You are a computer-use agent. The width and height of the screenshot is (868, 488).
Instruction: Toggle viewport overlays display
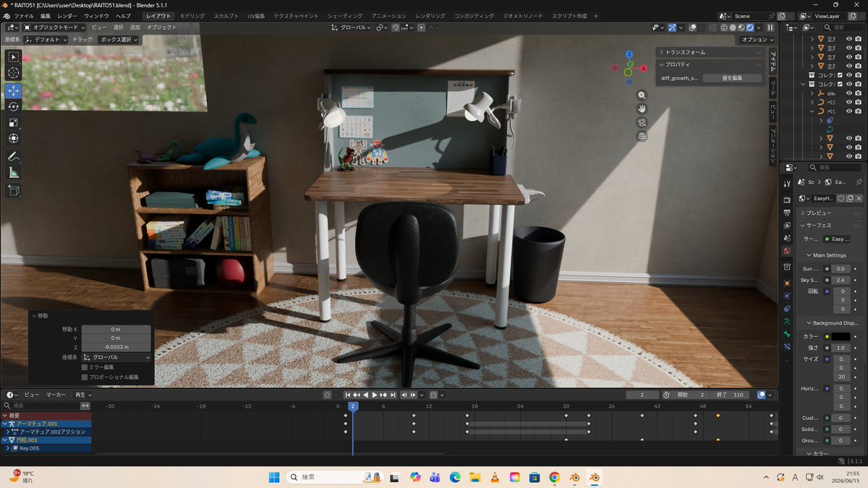(x=692, y=27)
